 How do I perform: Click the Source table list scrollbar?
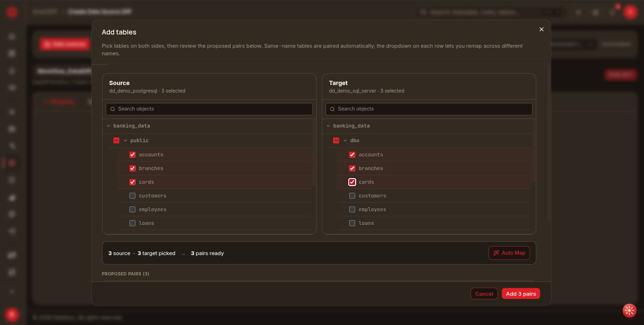click(x=313, y=154)
